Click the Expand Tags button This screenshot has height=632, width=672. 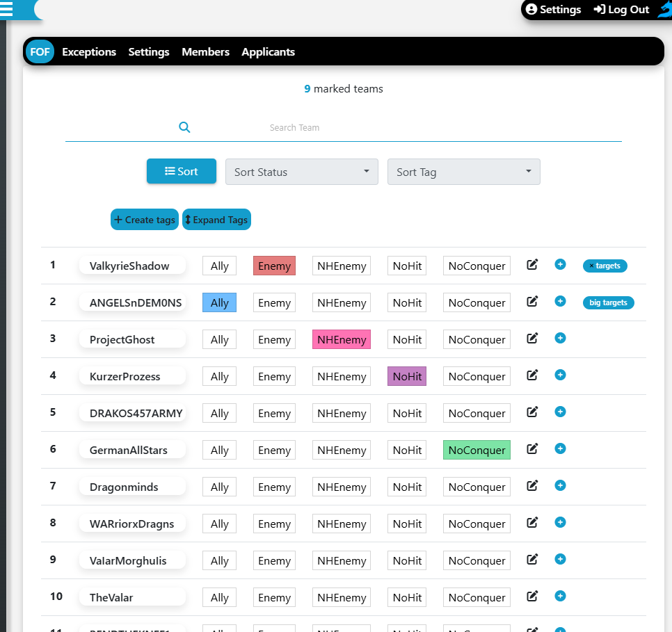pos(216,220)
